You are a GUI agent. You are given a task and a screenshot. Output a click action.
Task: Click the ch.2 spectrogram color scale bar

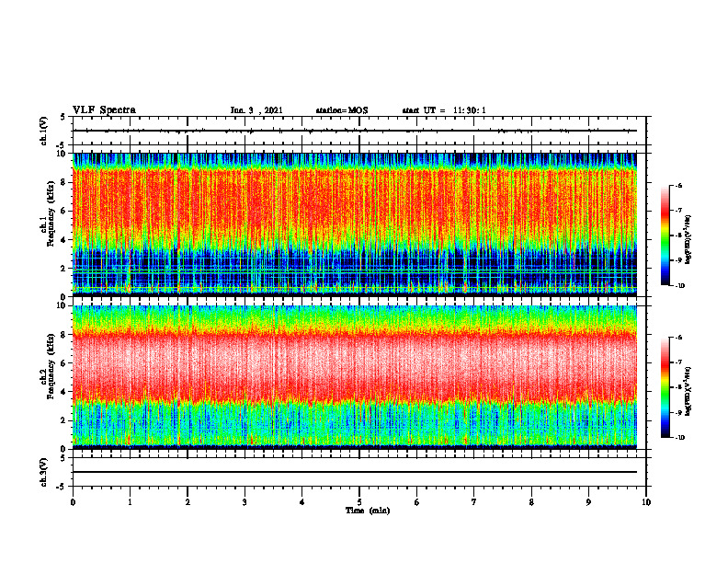click(665, 387)
